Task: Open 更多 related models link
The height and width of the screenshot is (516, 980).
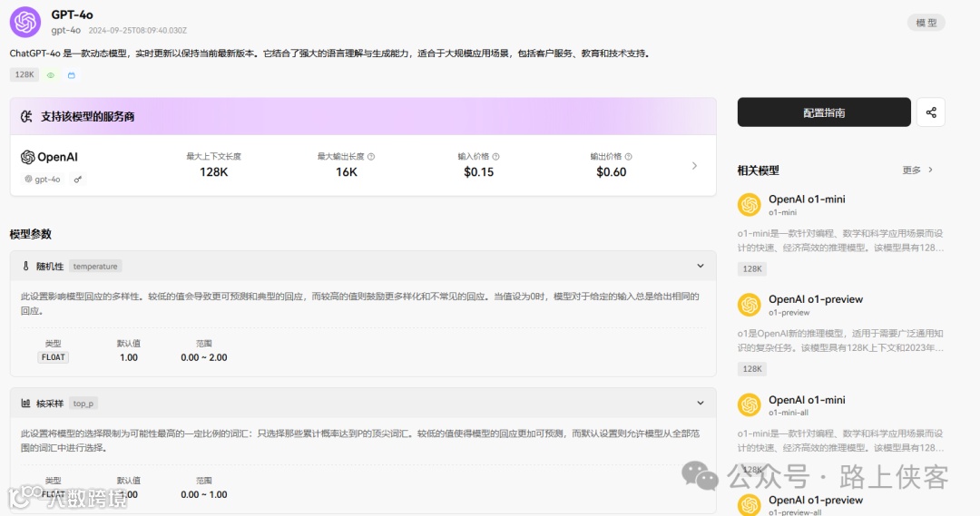Action: coord(911,170)
